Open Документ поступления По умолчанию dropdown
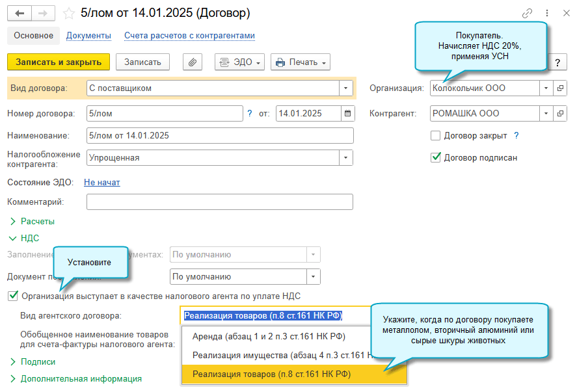The height and width of the screenshot is (392, 577). (313, 276)
